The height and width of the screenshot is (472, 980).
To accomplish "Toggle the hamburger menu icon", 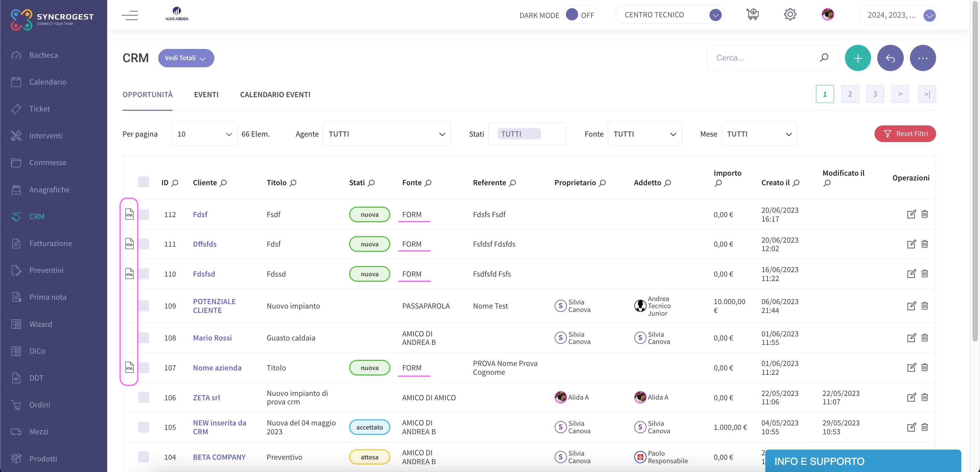I will [130, 15].
